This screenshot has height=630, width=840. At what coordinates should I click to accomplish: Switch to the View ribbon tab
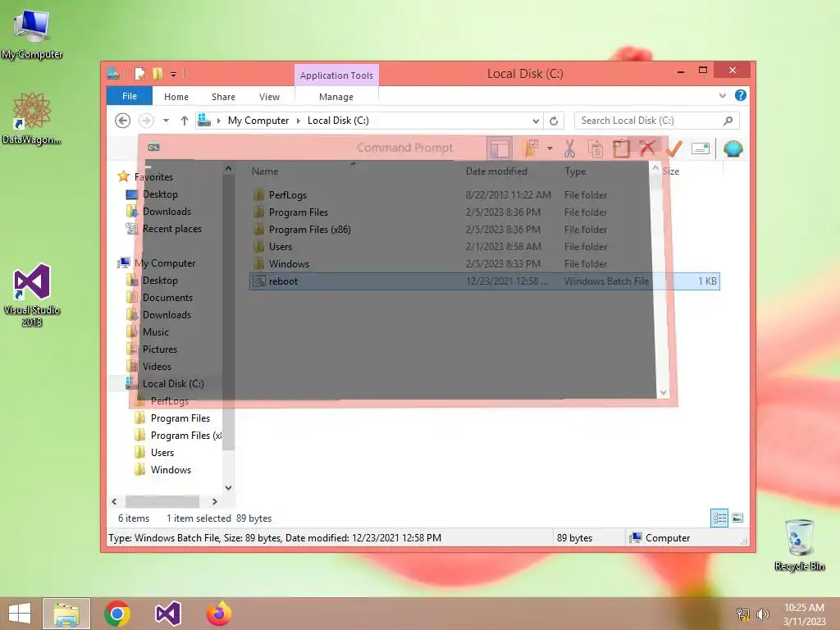(269, 97)
